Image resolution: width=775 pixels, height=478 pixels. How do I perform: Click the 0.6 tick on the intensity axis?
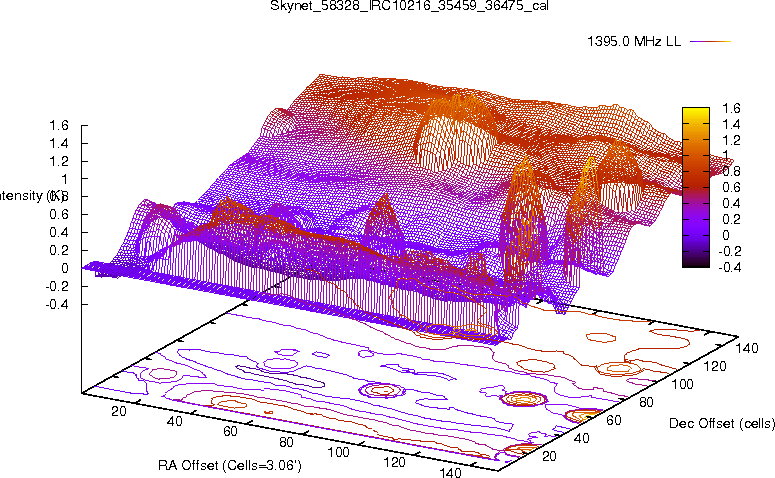click(x=59, y=215)
